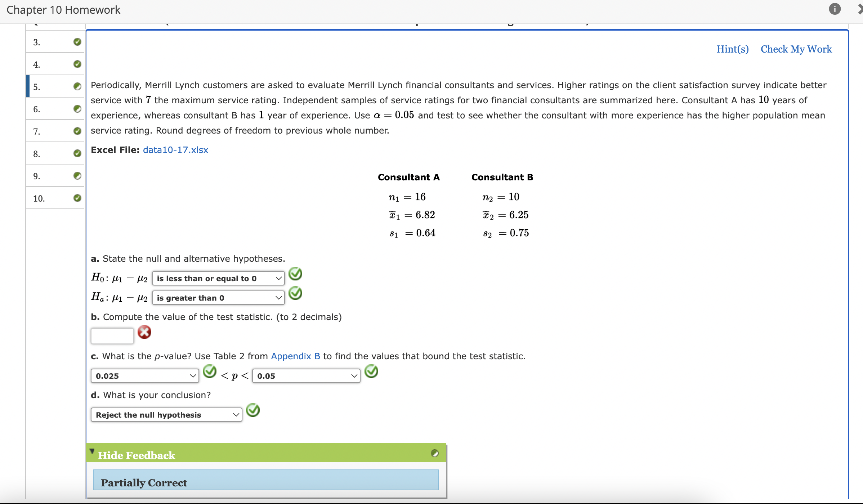863x504 pixels.
Task: Click the status icon next to question 9
Action: (x=77, y=176)
